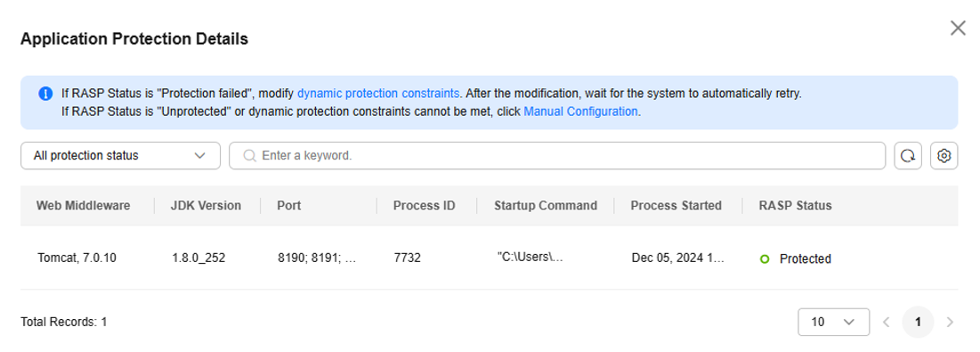Click the RASP Status column header
980x352 pixels.
tap(795, 206)
